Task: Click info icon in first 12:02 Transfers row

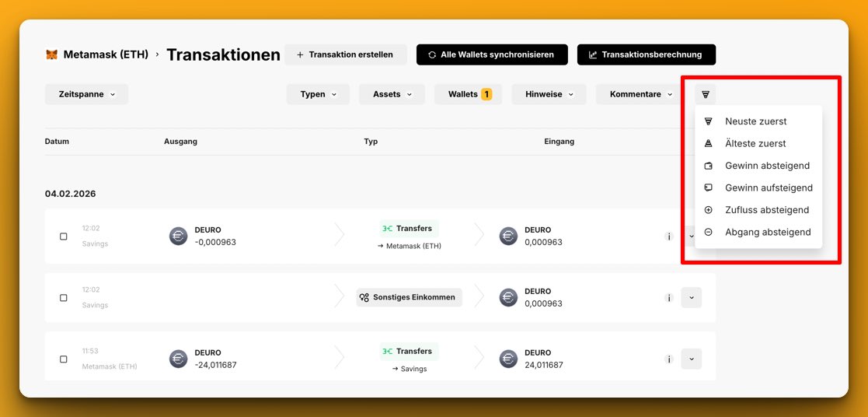Action: [x=669, y=237]
